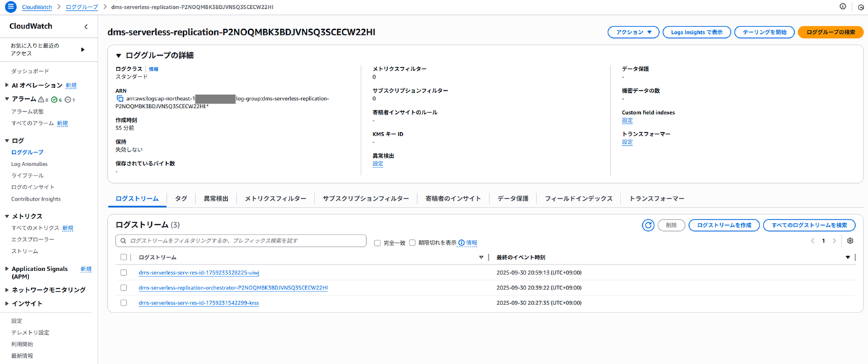Go to the previous page of log streams
868x364 pixels.
(x=812, y=241)
